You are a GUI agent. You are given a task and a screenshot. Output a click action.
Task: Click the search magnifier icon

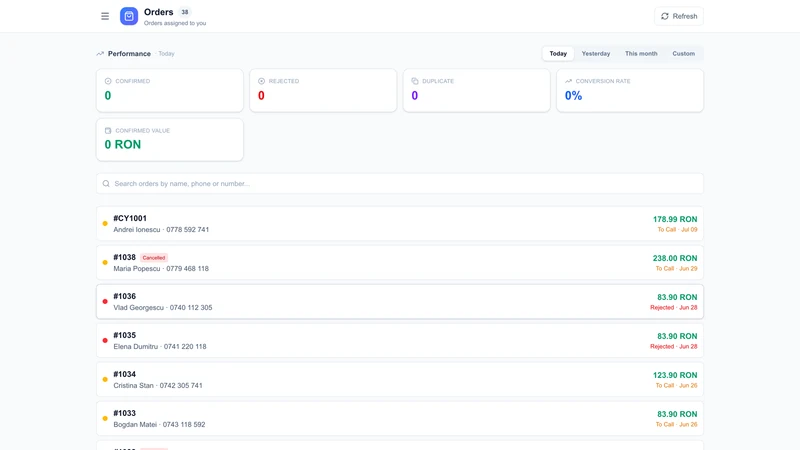(x=106, y=184)
